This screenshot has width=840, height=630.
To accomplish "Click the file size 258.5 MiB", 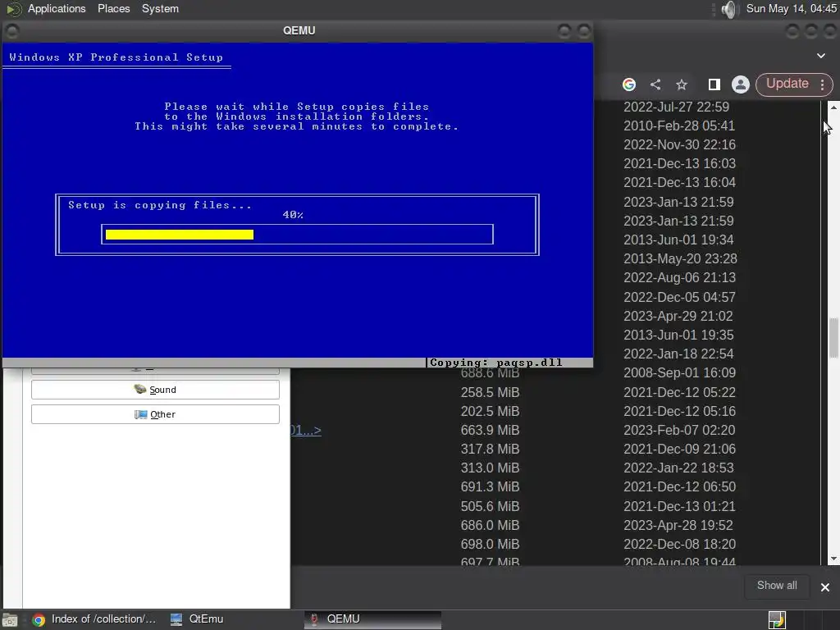I will pos(490,392).
